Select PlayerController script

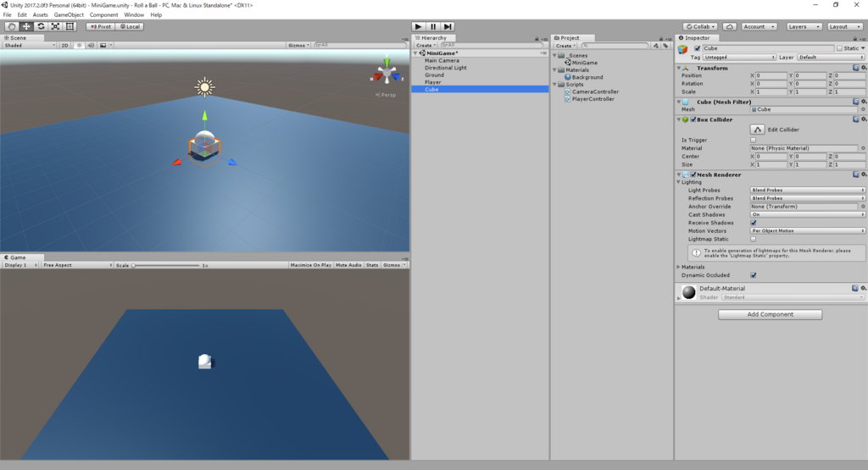[593, 99]
